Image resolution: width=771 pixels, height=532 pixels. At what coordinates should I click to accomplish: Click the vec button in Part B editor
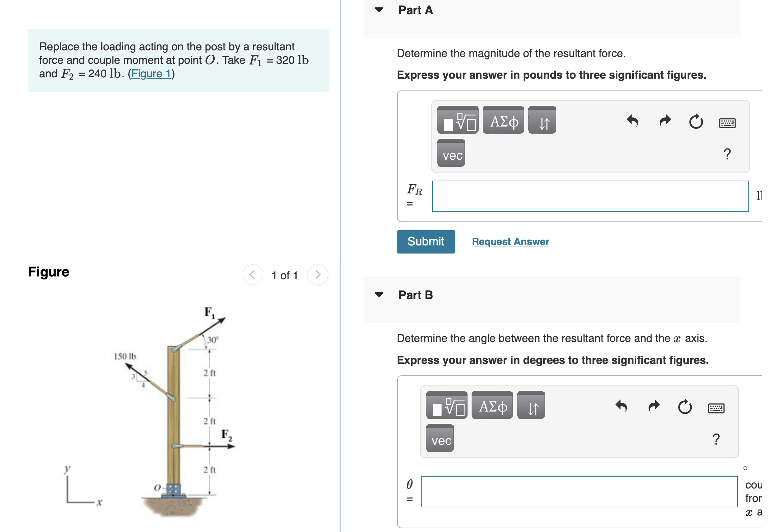(440, 440)
